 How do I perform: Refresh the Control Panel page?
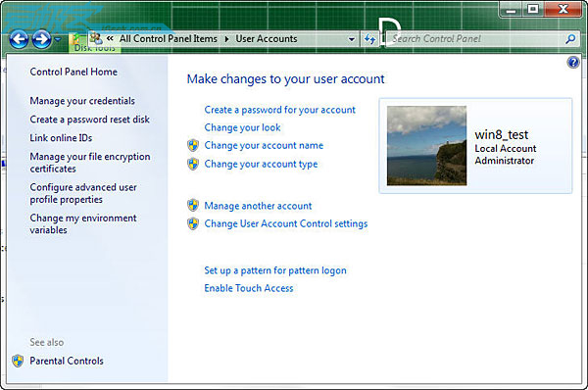point(369,39)
